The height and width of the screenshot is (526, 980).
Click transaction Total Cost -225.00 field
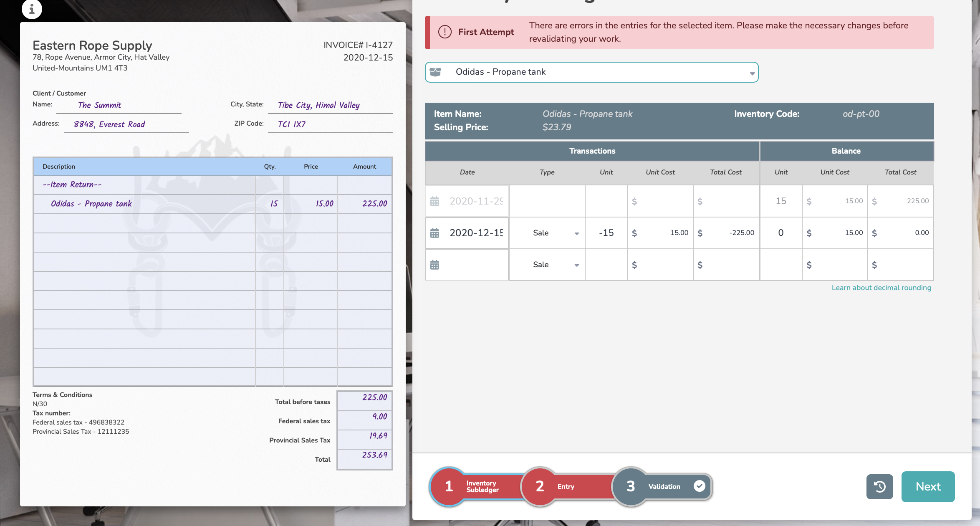click(730, 233)
